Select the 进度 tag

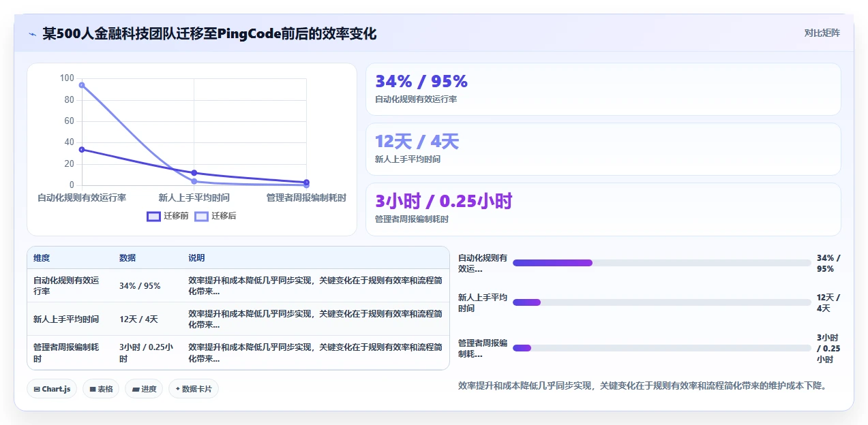click(x=144, y=389)
